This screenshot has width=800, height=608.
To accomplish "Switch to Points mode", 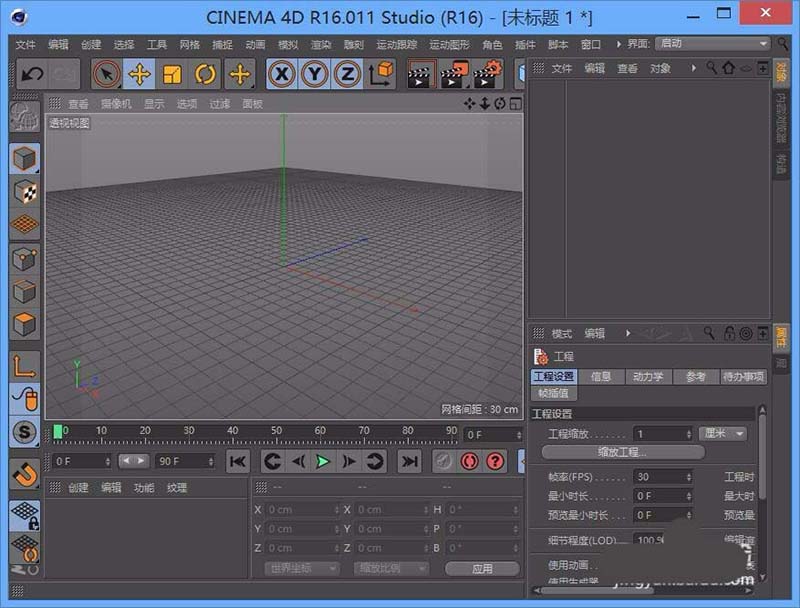I will (24, 259).
